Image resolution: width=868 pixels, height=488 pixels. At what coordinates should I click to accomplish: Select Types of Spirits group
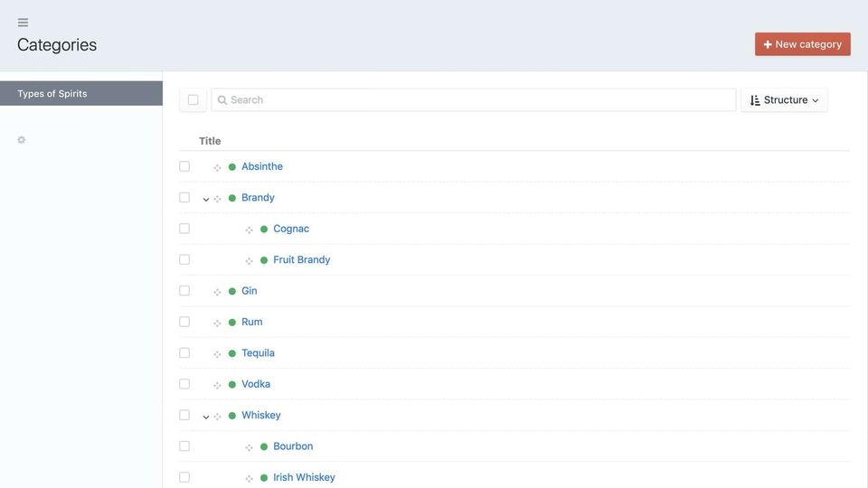[81, 93]
